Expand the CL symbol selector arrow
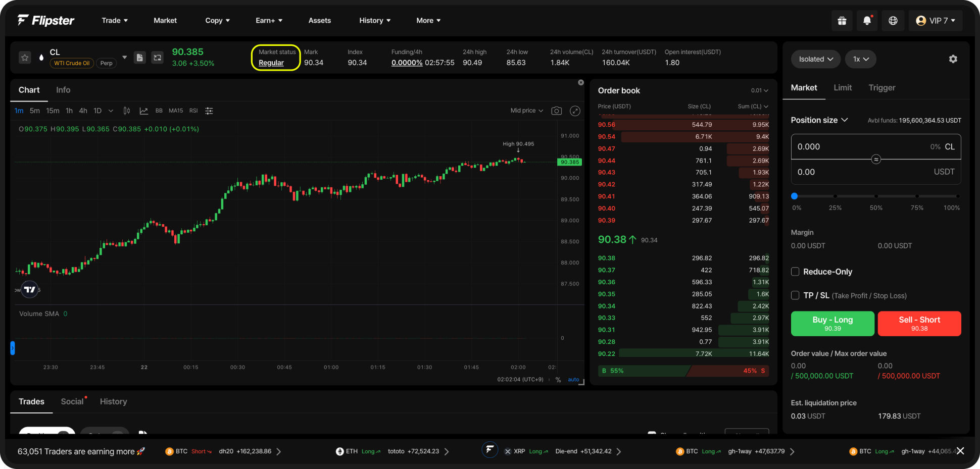The image size is (980, 469). click(124, 57)
